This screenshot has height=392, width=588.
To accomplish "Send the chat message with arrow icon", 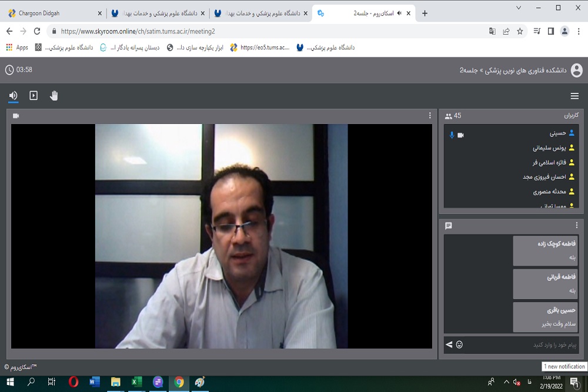I will (449, 344).
